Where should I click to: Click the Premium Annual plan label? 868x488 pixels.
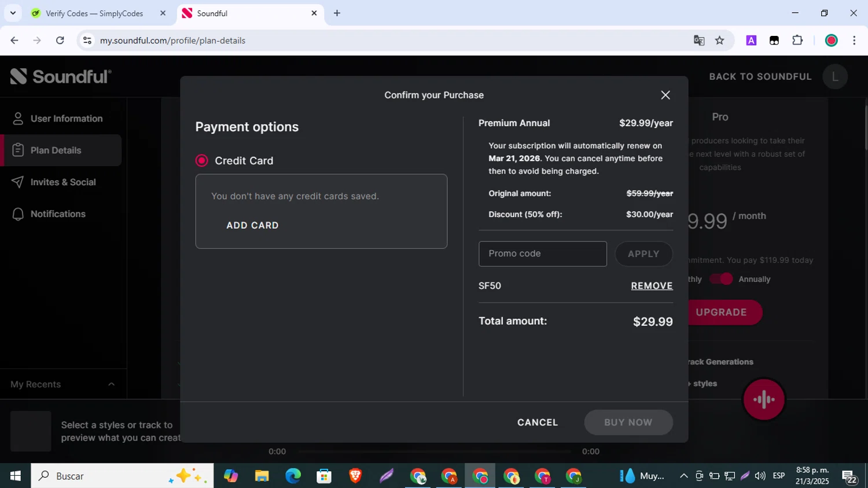(514, 123)
